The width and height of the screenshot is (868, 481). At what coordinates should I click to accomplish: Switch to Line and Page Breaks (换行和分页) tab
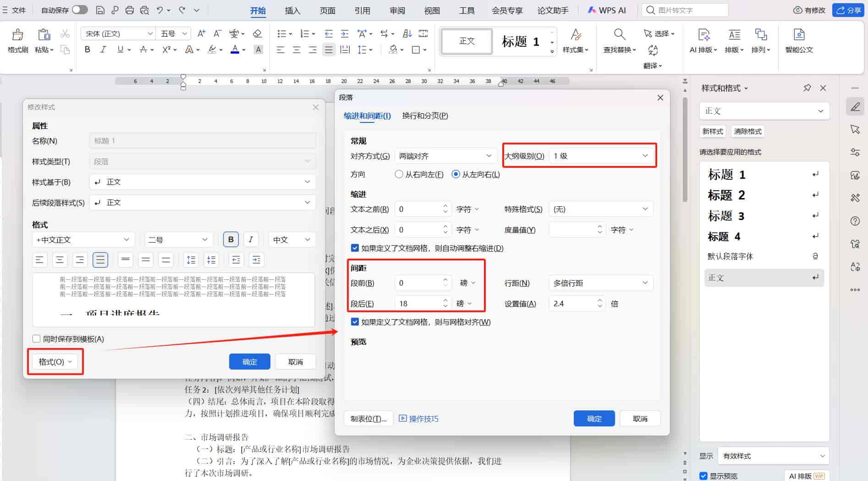pos(425,116)
